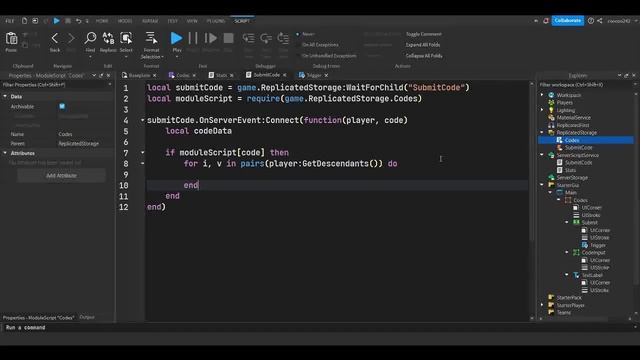This screenshot has height=360, width=640.
Task: Click the Stop test square icon
Action: (229, 38)
